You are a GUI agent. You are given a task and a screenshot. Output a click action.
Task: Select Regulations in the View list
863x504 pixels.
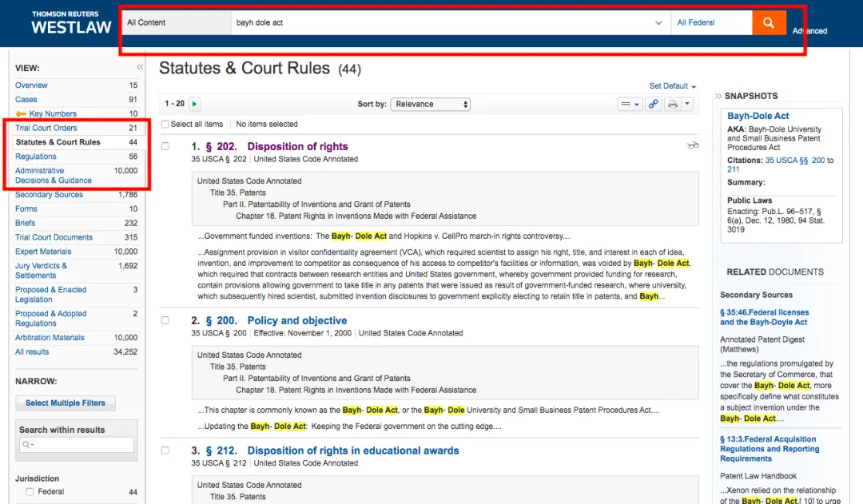(x=36, y=157)
